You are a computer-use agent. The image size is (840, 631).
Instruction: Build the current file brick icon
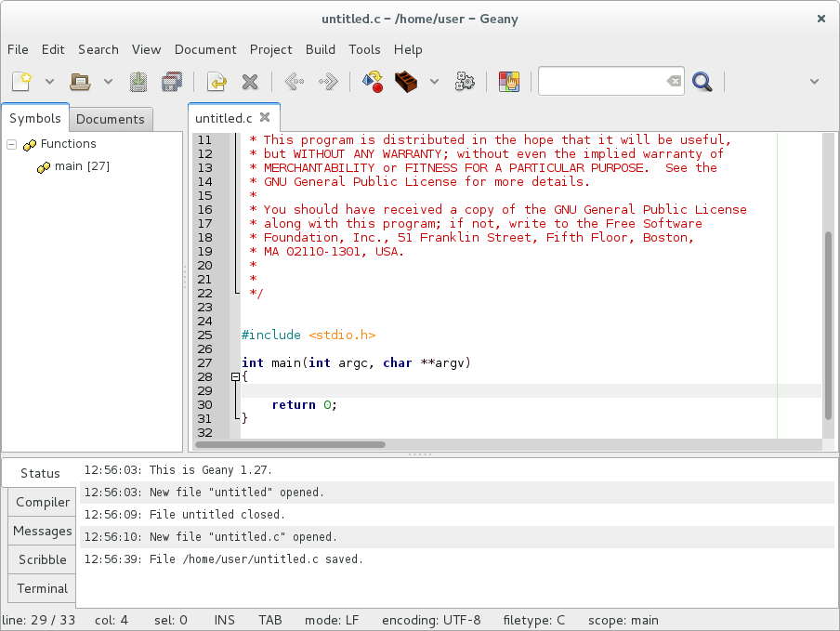pos(406,82)
